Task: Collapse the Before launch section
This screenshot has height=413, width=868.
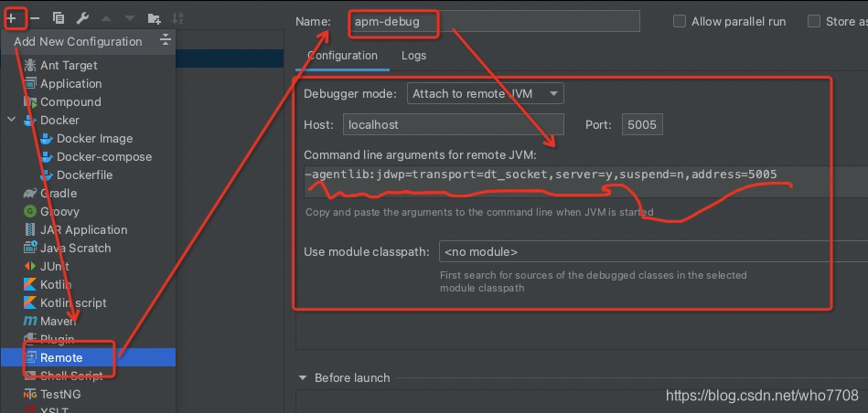Action: [x=302, y=378]
